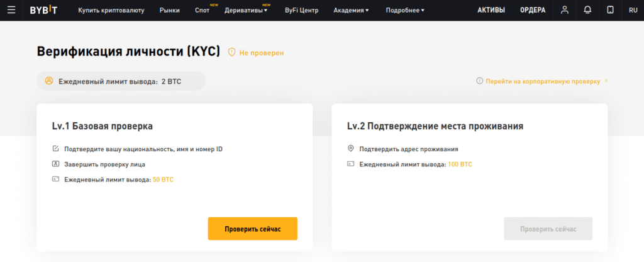Click the shield icon next to Не проверен
The image size is (644, 262).
tap(231, 53)
